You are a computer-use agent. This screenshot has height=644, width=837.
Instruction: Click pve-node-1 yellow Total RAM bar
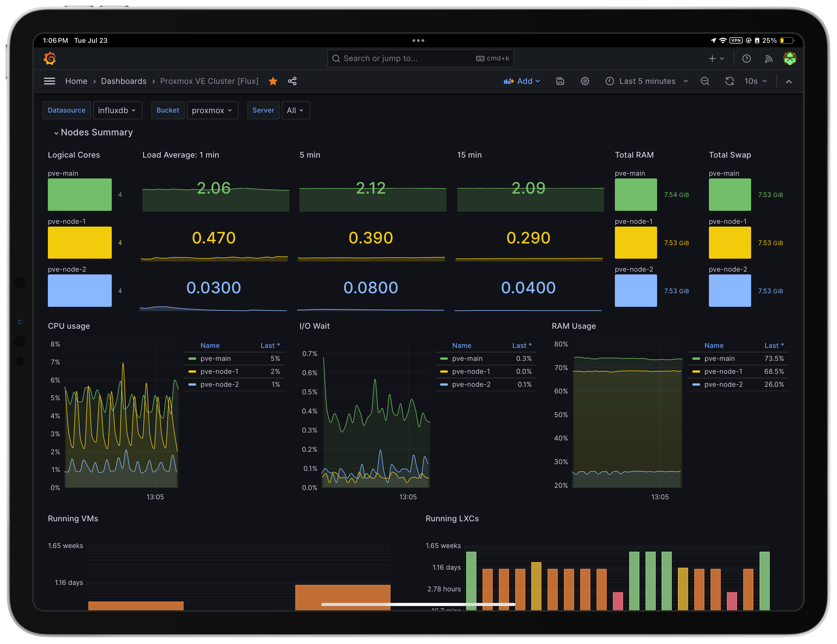(636, 243)
